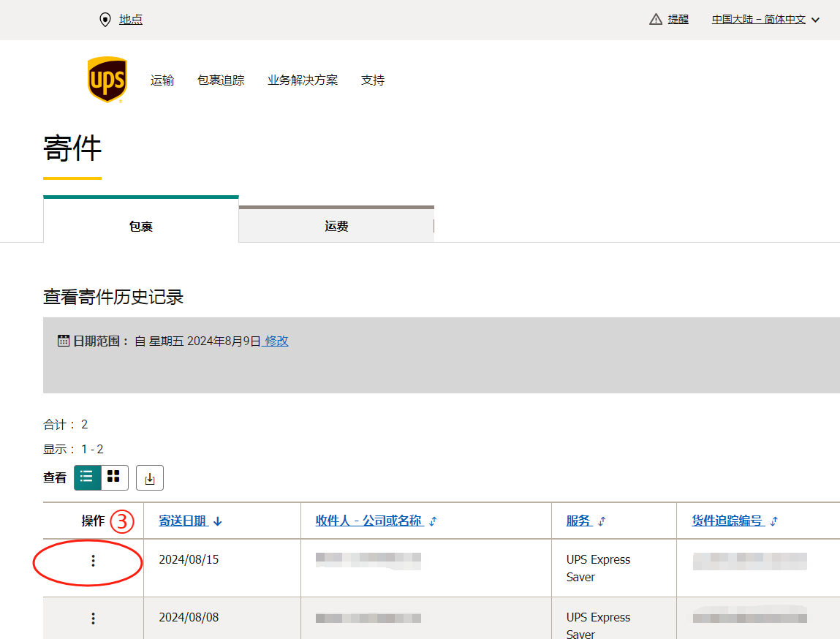840x639 pixels.
Task: Click sort arrows next to 收件人 column
Action: click(433, 521)
